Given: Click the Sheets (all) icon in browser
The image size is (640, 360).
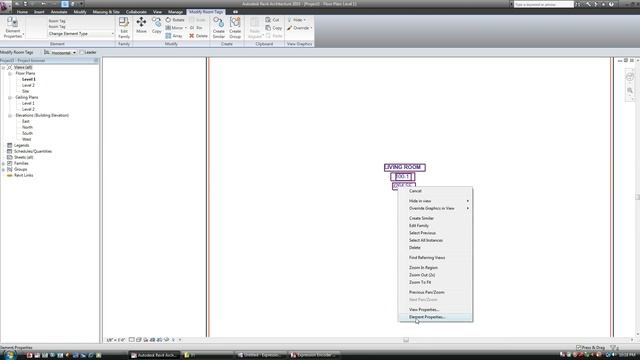Looking at the screenshot, I should point(9,157).
